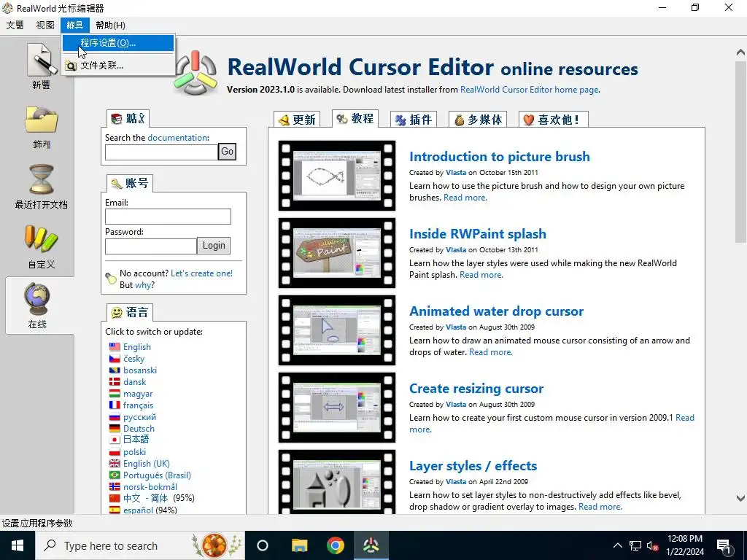
Task: Click the French flag icon next to français
Action: click(115, 405)
